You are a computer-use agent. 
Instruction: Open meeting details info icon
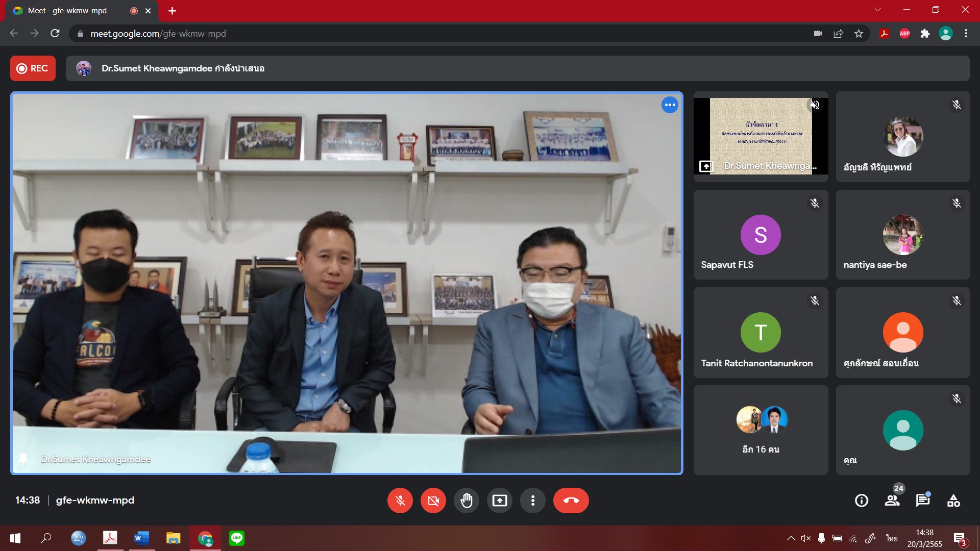[862, 500]
